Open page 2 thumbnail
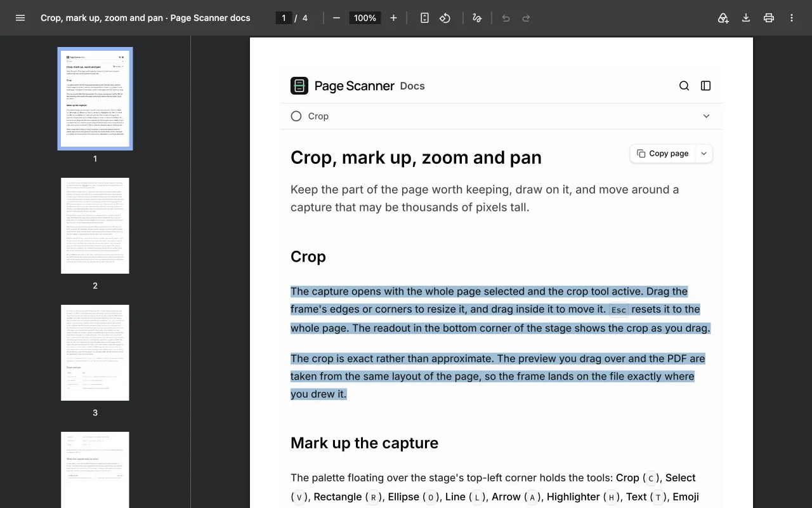The image size is (812, 508). 95,225
